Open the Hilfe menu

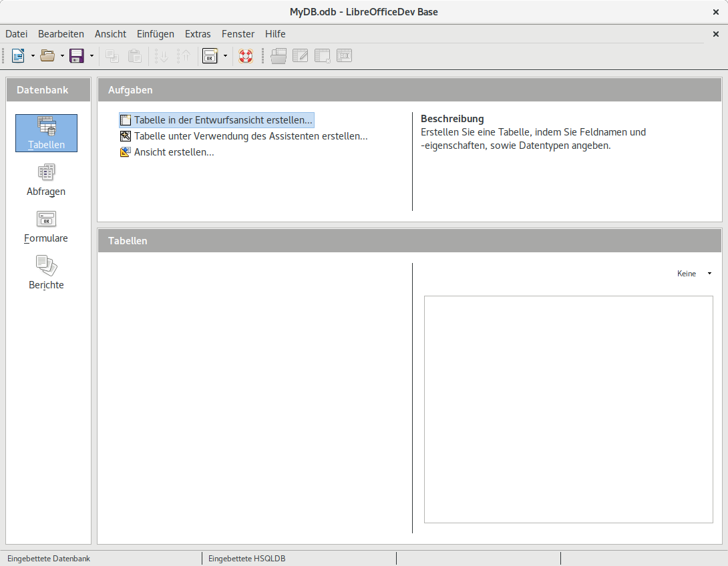(275, 34)
